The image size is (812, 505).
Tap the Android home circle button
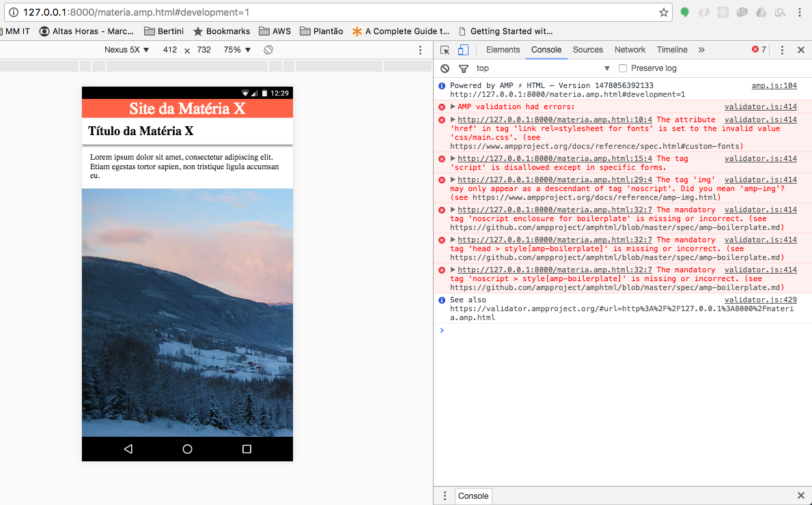(188, 449)
